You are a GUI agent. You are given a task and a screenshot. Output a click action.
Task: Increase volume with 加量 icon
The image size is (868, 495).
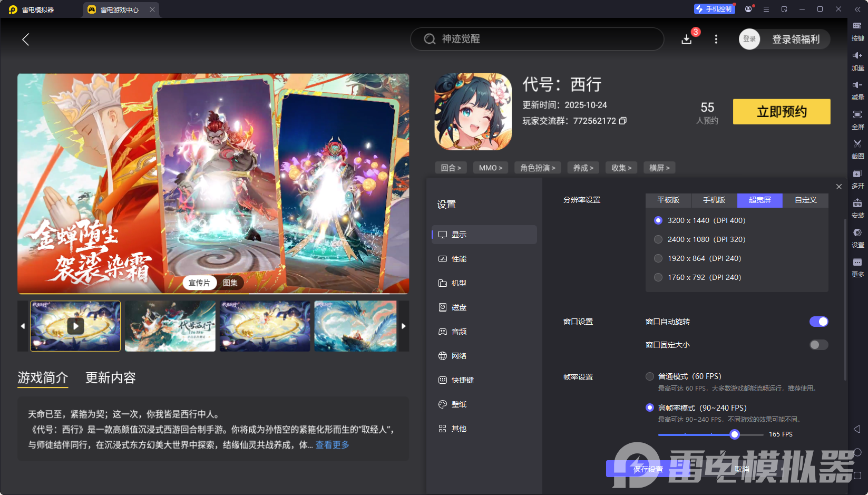tap(857, 61)
